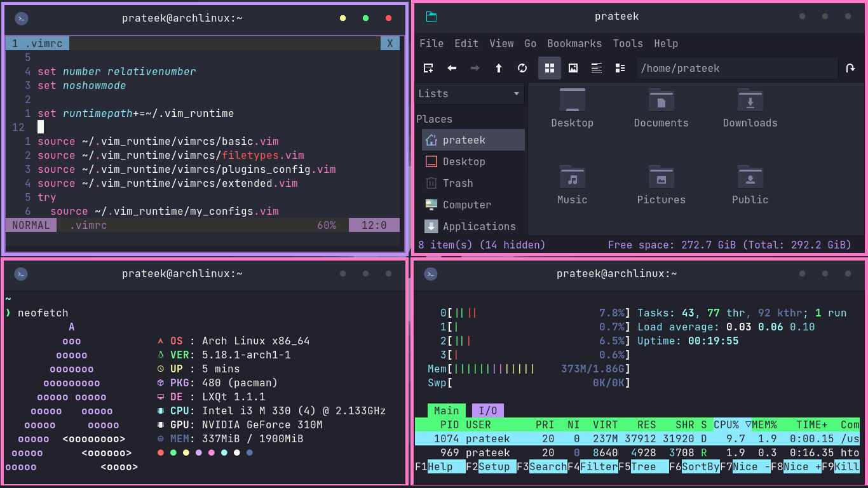The height and width of the screenshot is (488, 868).
Task: Click '8 item(s) (14 hidden)' status text
Action: (482, 245)
